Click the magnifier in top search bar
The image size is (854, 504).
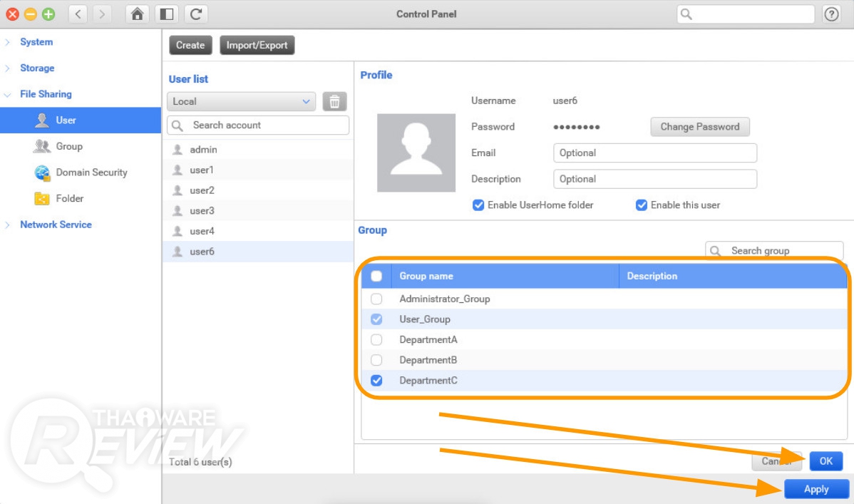click(x=686, y=14)
